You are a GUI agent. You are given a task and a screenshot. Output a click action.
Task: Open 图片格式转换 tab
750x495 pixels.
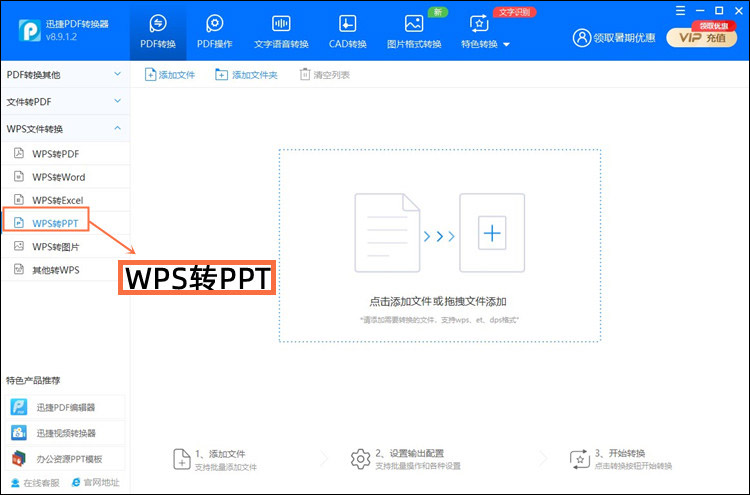click(414, 32)
